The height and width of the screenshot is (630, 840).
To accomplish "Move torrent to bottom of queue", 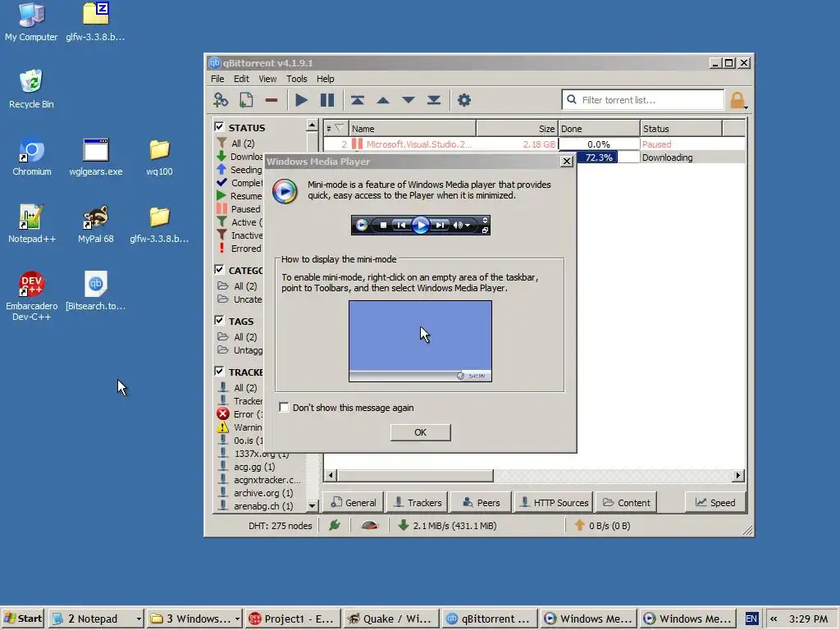I will [x=434, y=100].
